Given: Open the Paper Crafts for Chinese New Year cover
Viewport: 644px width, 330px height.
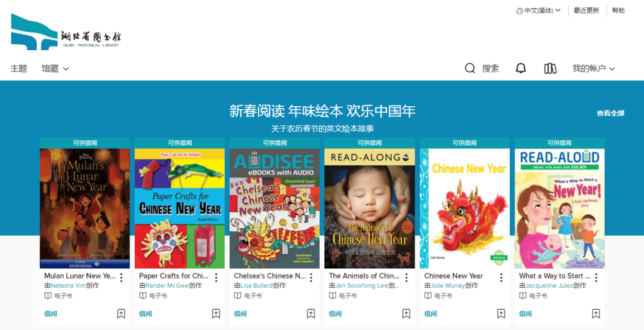Looking at the screenshot, I should 179,208.
